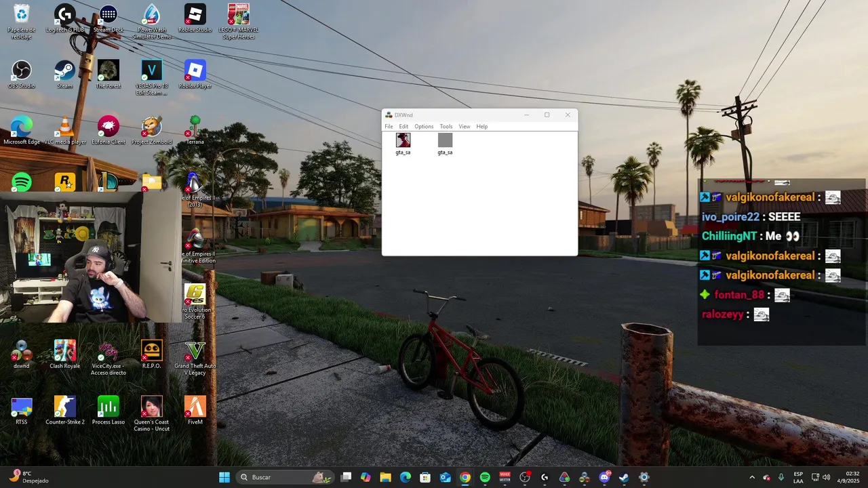Select the yellow folder desktop icon
This screenshot has width=868, height=488.
tap(152, 182)
